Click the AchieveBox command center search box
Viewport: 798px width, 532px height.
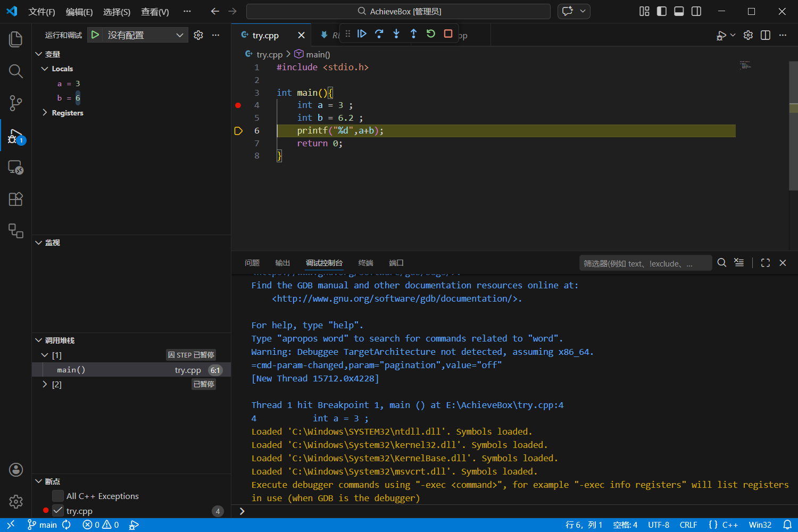(x=398, y=11)
